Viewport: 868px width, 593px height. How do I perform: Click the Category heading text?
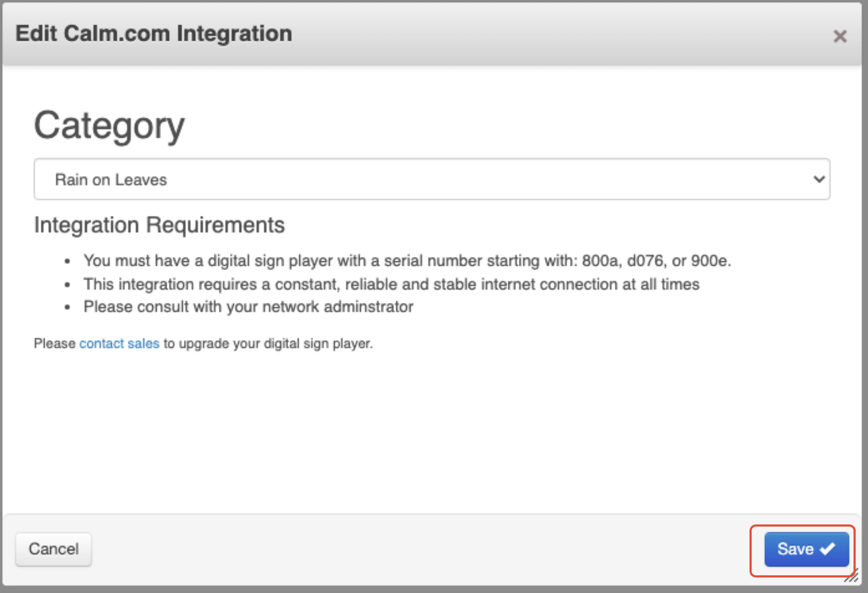109,126
